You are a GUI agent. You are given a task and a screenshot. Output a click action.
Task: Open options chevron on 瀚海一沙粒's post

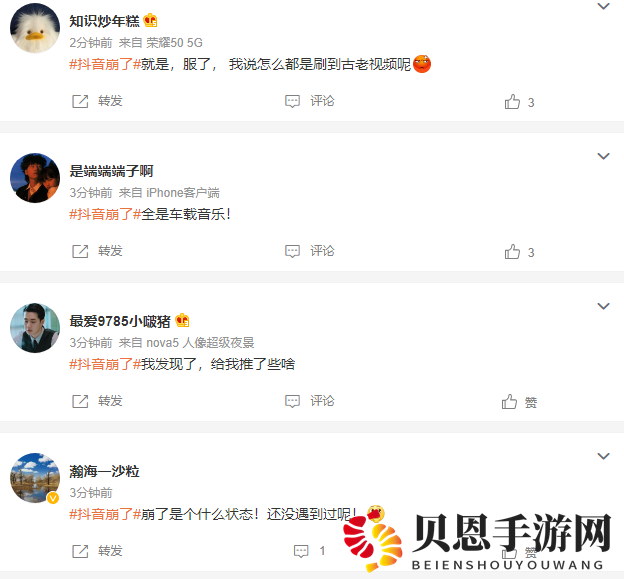[604, 456]
